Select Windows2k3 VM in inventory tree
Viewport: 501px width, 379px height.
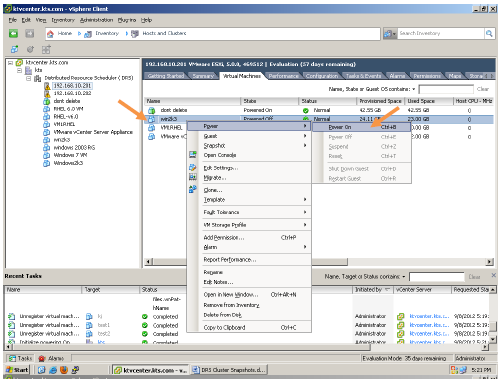point(68,163)
